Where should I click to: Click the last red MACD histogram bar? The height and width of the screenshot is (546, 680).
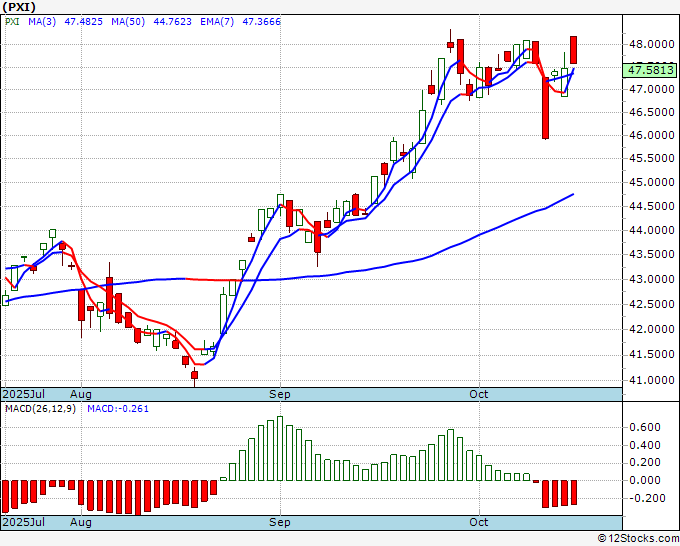pos(573,492)
